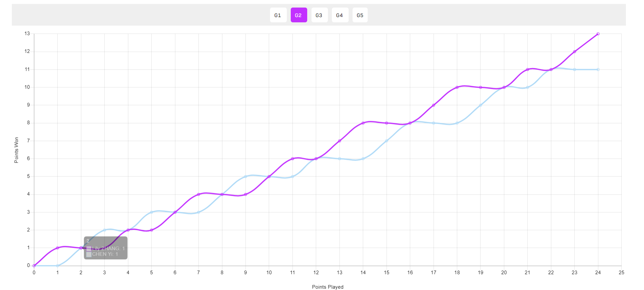Pick purple data point at 14 points played

point(363,123)
